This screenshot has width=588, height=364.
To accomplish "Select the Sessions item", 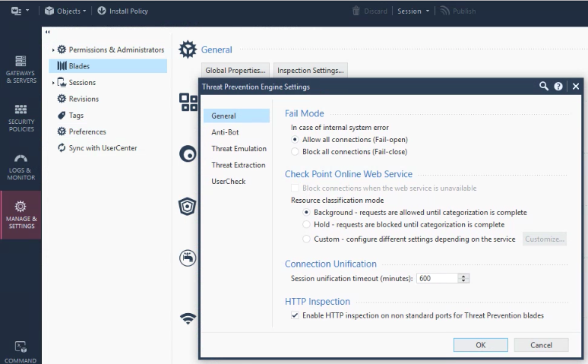I will 82,83.
